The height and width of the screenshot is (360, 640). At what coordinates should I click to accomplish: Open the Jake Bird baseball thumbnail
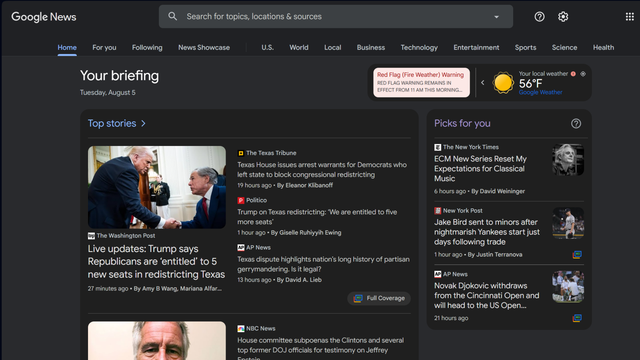568,223
